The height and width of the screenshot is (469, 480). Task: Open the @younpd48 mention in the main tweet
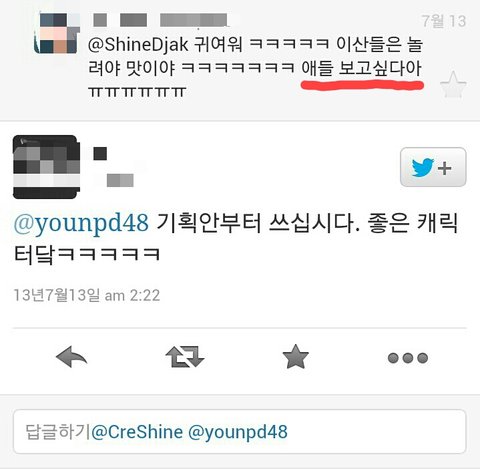[81, 223]
